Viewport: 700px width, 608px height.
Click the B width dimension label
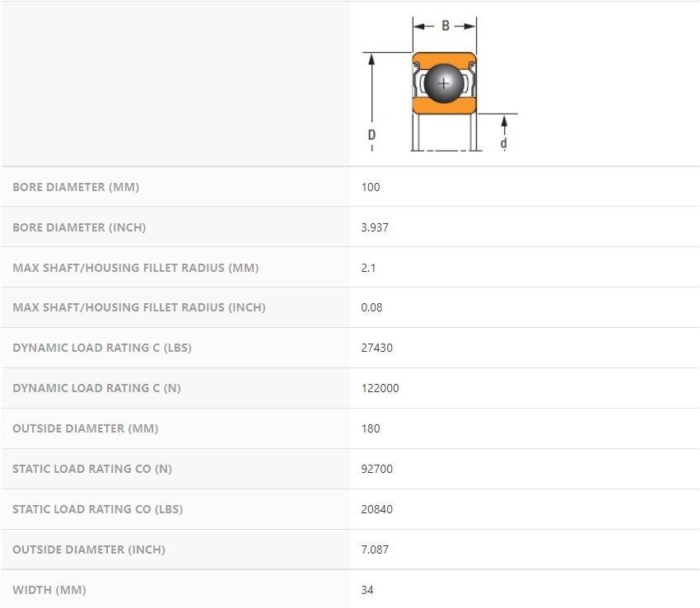point(446,26)
